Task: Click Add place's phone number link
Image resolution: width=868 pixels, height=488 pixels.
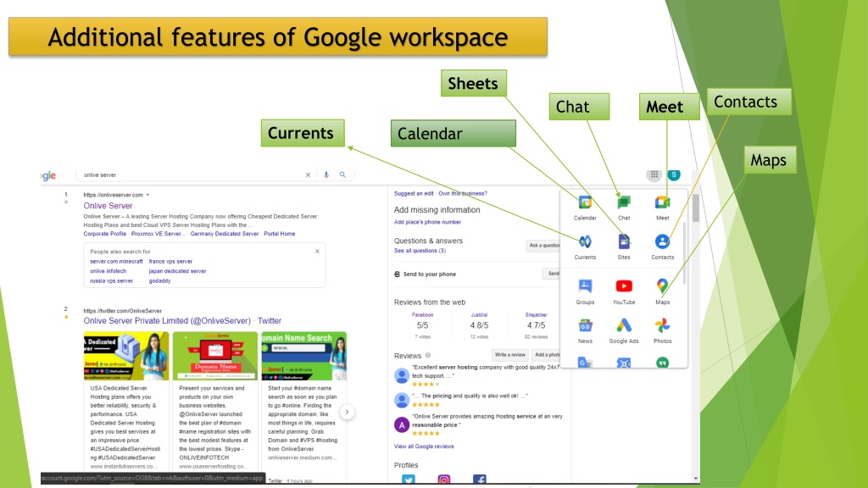Action: click(x=427, y=223)
